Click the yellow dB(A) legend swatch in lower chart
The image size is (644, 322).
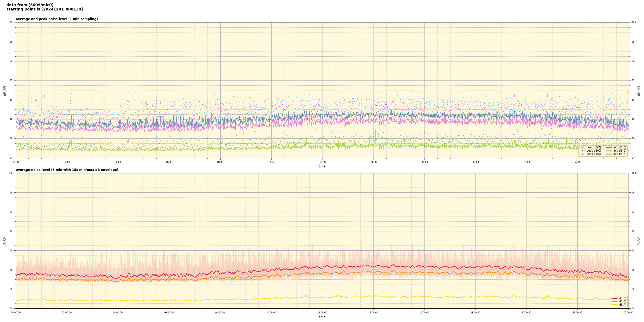614,305
